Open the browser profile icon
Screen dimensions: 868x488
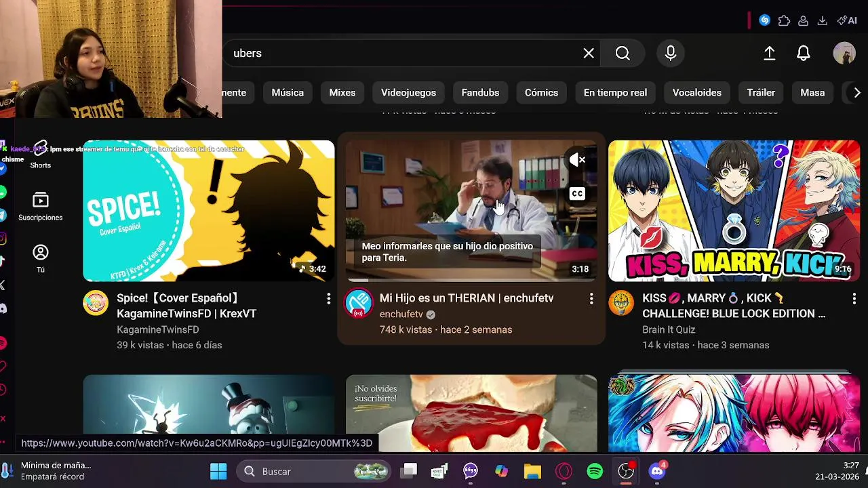(x=803, y=20)
